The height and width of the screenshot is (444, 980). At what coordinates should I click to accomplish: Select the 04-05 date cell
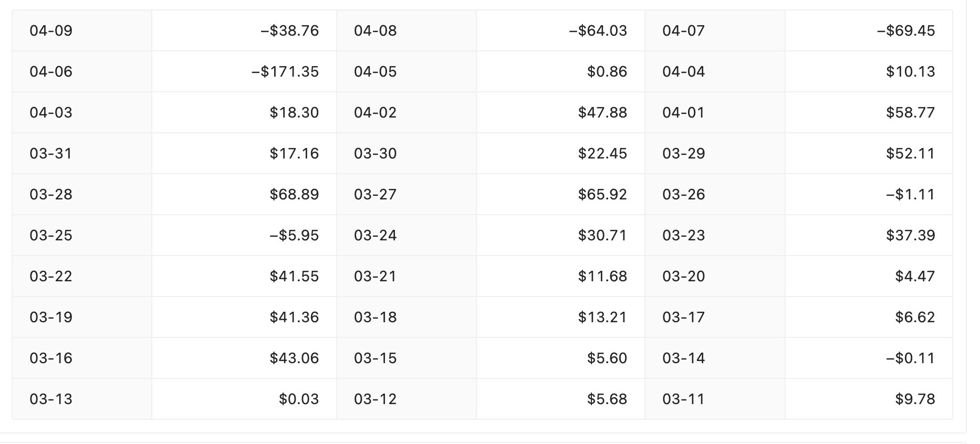click(406, 71)
